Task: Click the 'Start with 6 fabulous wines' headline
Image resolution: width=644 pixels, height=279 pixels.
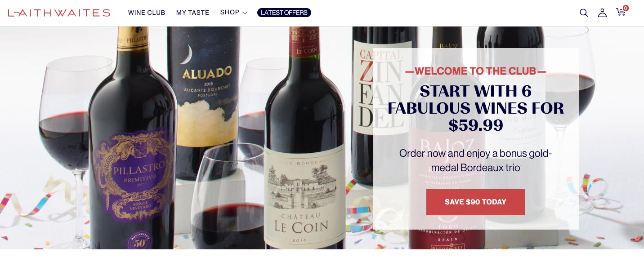Action: [x=475, y=108]
